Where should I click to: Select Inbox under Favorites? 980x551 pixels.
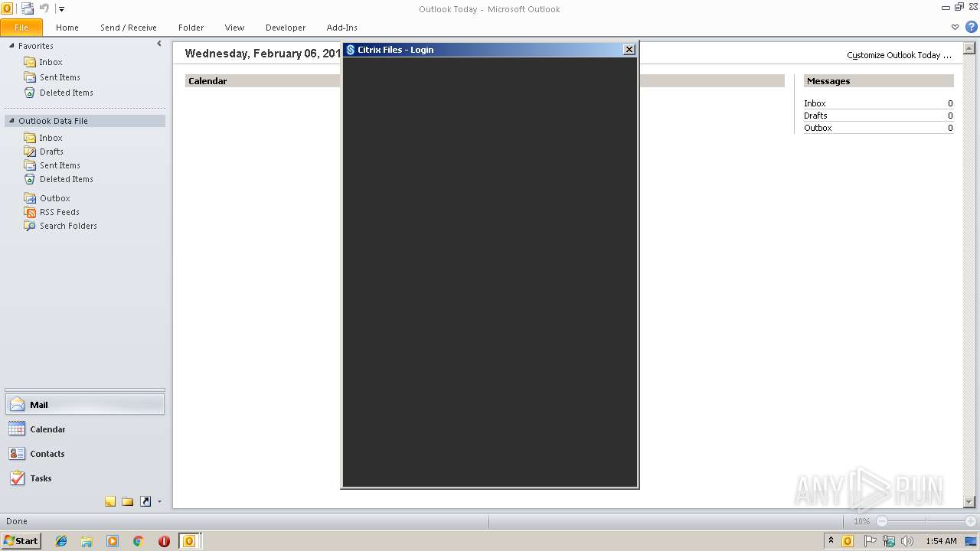click(x=51, y=62)
